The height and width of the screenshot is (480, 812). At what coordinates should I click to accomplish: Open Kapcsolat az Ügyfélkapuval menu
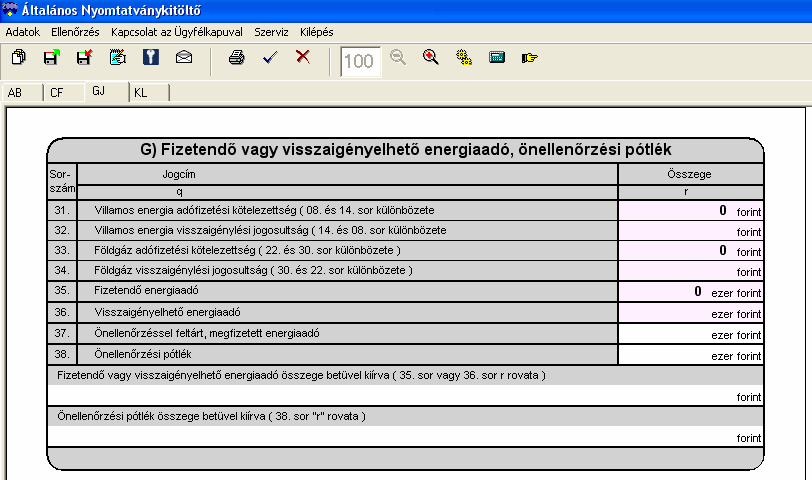[177, 32]
